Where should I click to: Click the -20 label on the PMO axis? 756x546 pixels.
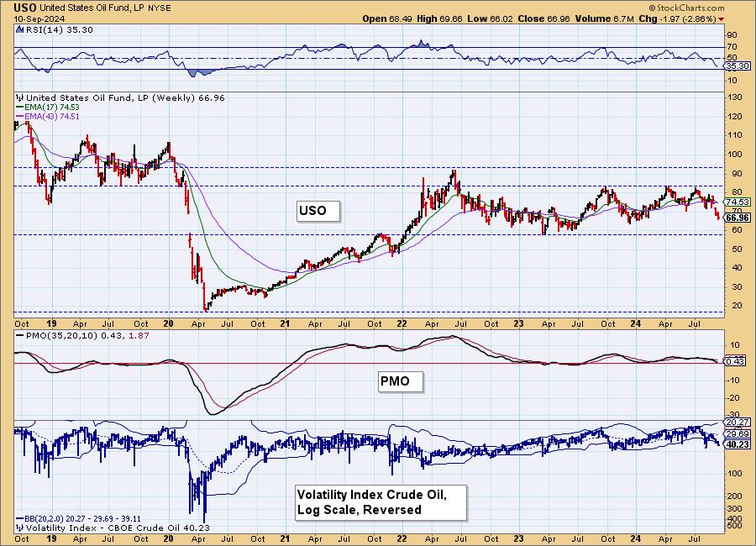[734, 398]
